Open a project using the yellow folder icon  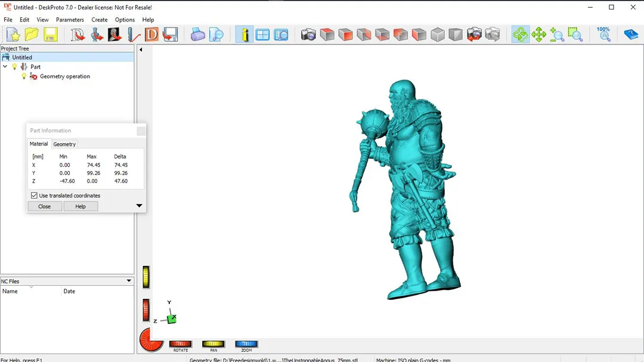32,35
